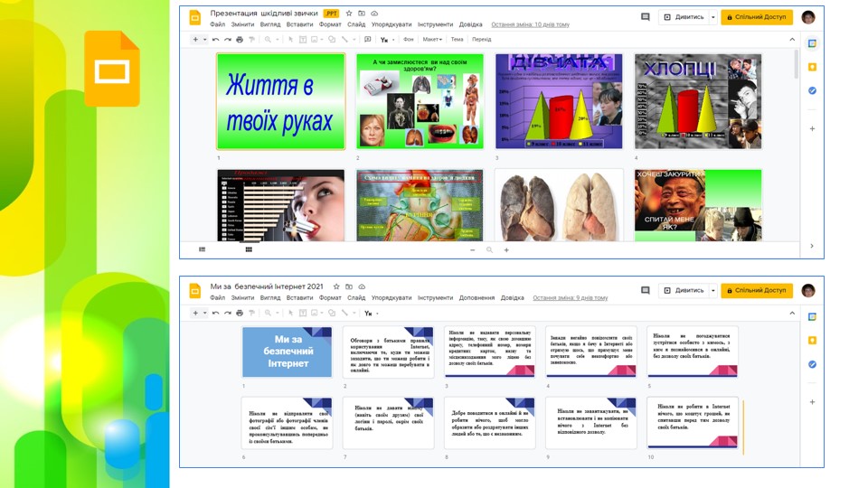Select slide 'Ми за безпечний Інтернет' thumbnail
This screenshot has width=868, height=488.
click(287, 352)
